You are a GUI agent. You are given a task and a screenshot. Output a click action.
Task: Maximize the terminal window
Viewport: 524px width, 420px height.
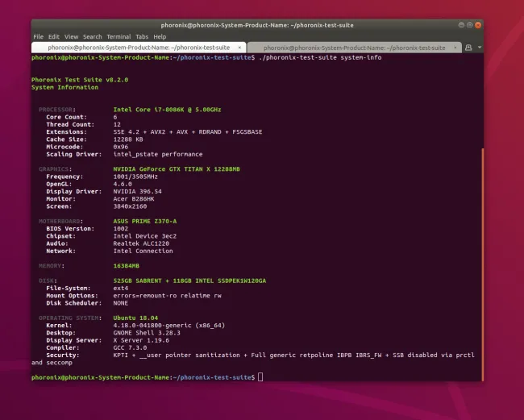click(x=469, y=25)
